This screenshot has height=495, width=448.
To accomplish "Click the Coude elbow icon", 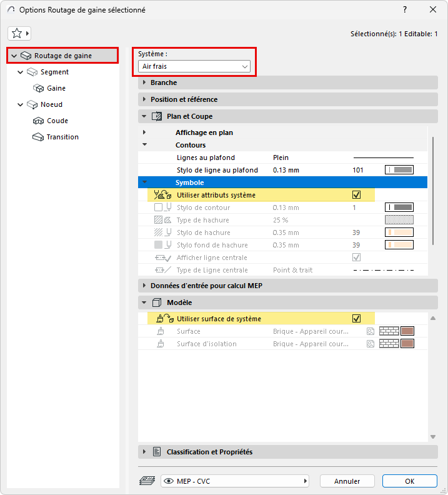I will (x=39, y=121).
